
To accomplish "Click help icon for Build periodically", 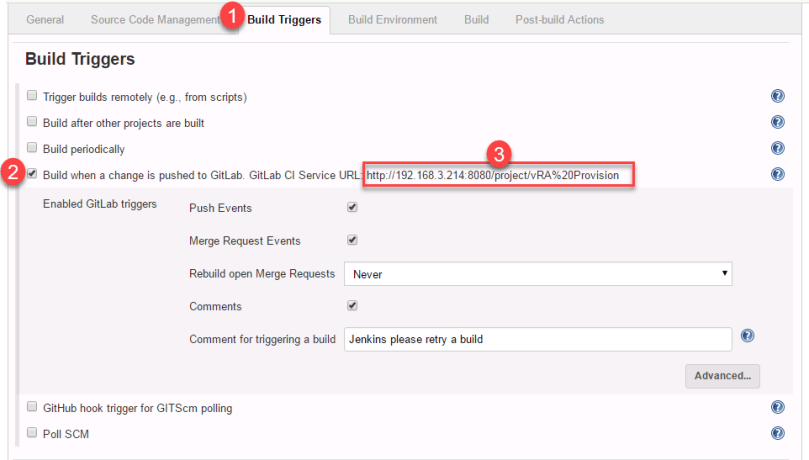I will click(x=777, y=149).
